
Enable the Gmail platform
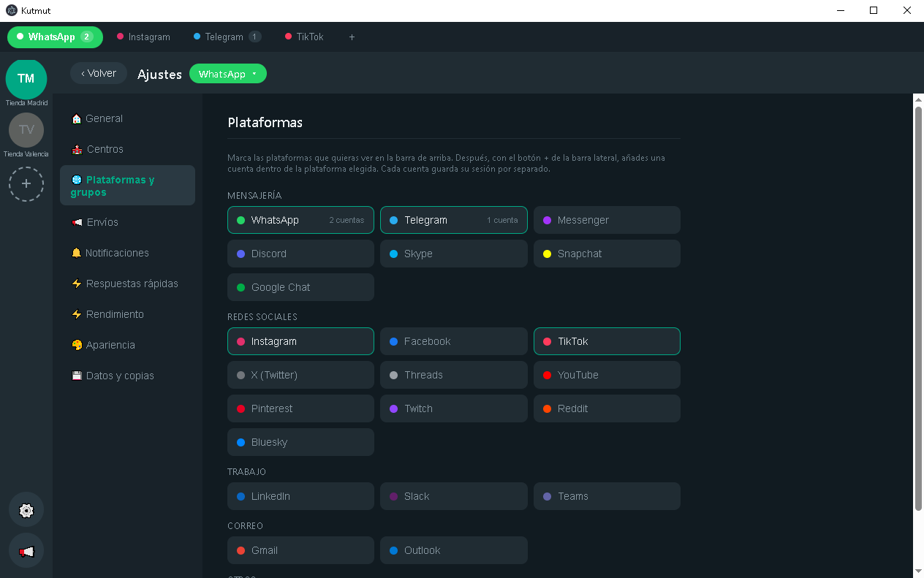click(300, 550)
